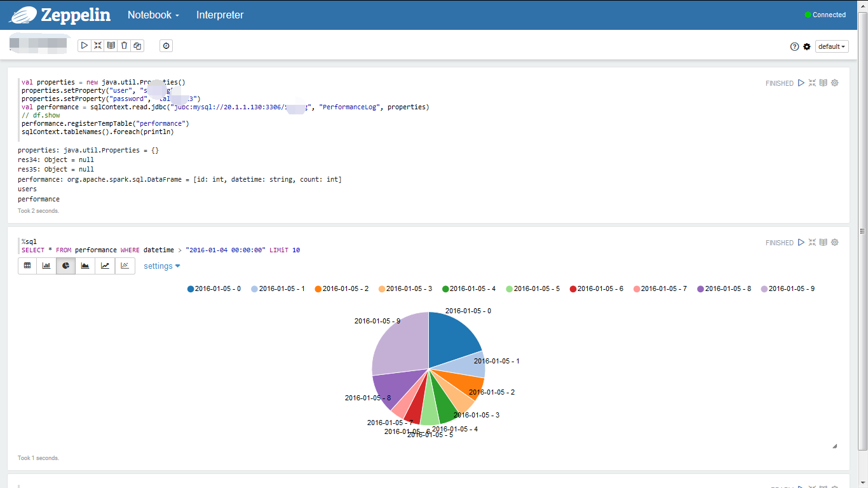Click FINISHED status of the Scala properties paragraph
This screenshot has height=488, width=868.
click(779, 83)
